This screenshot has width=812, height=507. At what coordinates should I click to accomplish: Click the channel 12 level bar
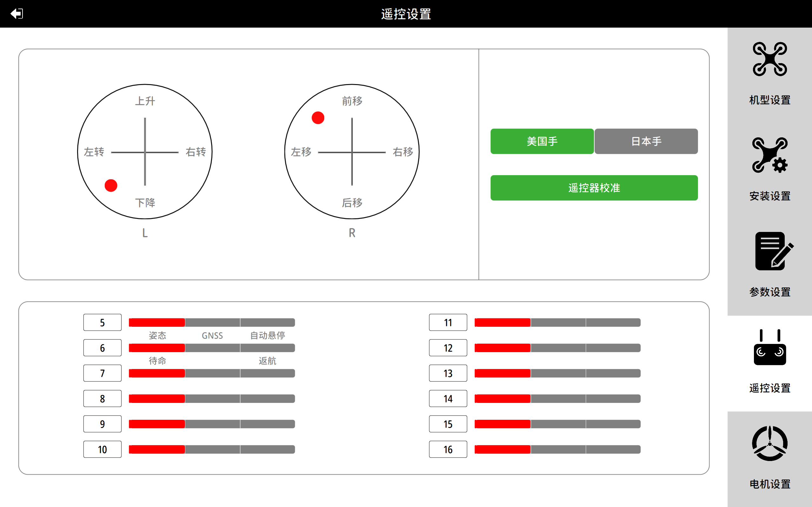[557, 348]
